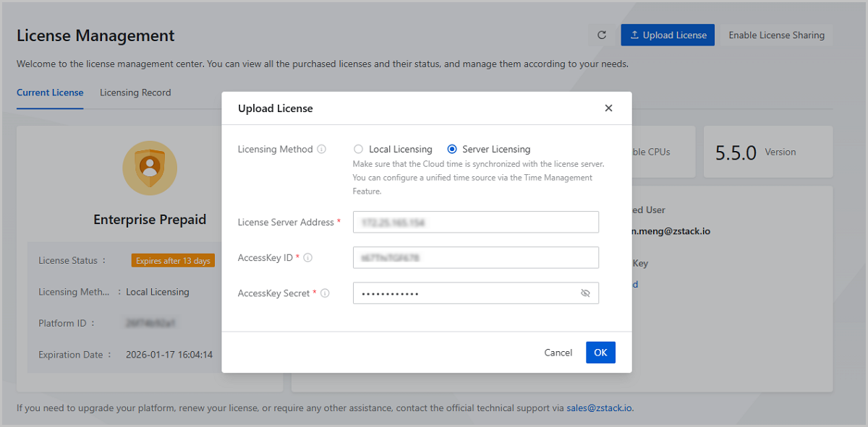Select the Local Licensing radio option

coord(358,150)
